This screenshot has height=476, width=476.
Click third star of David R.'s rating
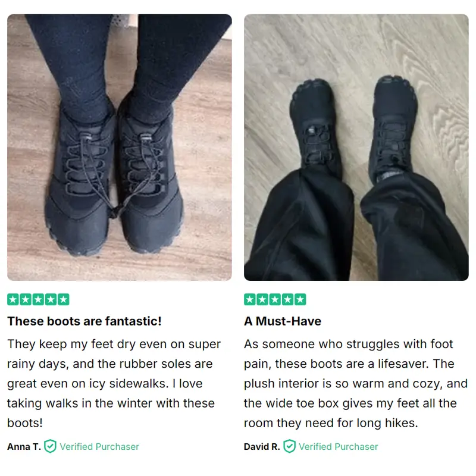(x=275, y=300)
